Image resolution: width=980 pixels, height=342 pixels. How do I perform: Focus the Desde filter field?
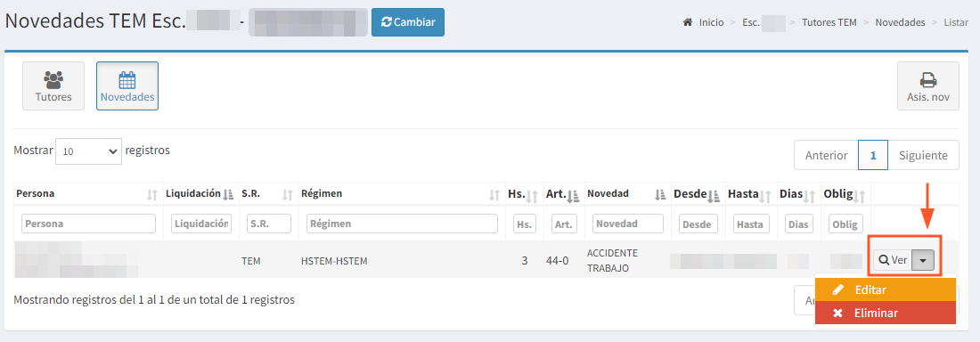698,224
